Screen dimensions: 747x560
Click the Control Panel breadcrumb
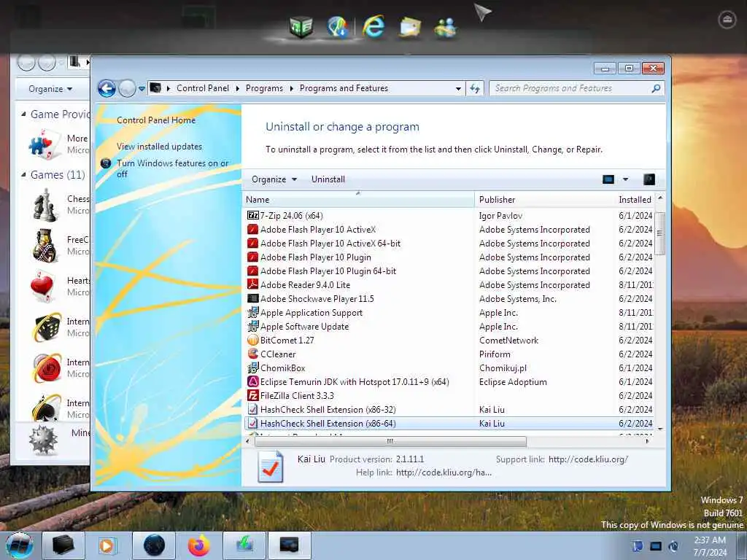pos(203,88)
